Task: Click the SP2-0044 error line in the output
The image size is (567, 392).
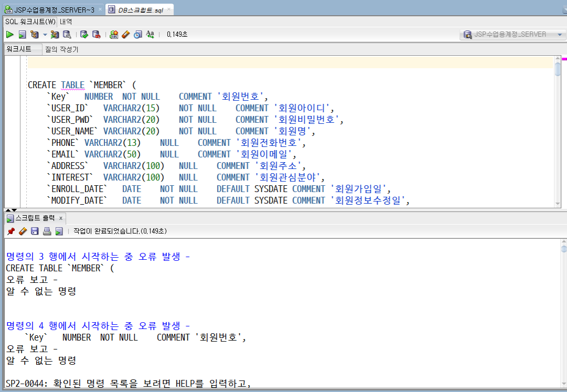Action: coord(129,384)
